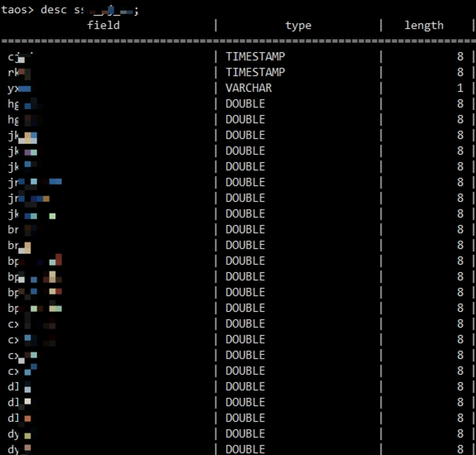The width and height of the screenshot is (476, 455).
Task: Click length value 8 in the "cj" row
Action: coord(460,56)
